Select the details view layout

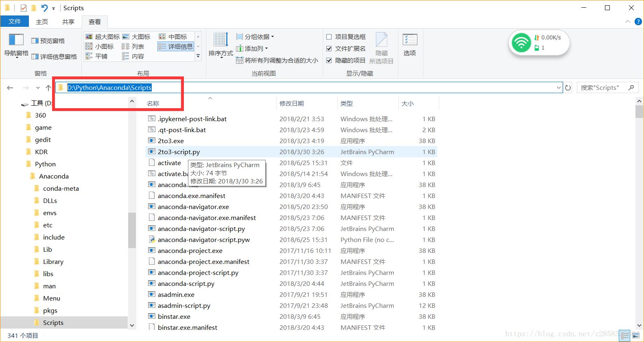[x=176, y=46]
